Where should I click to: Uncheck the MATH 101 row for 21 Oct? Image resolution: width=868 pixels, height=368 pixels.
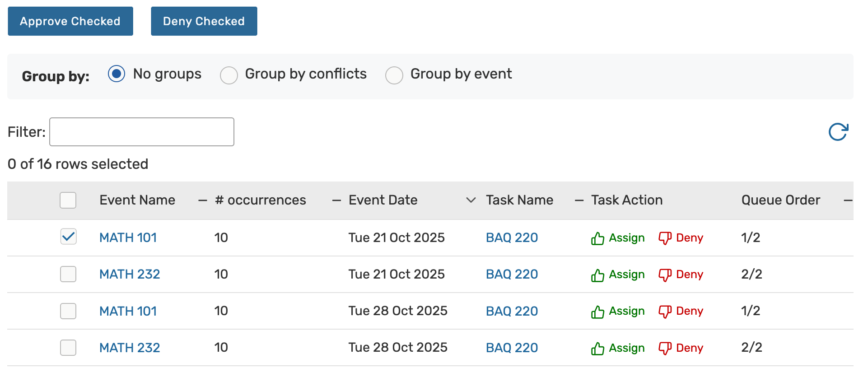pyautogui.click(x=68, y=237)
